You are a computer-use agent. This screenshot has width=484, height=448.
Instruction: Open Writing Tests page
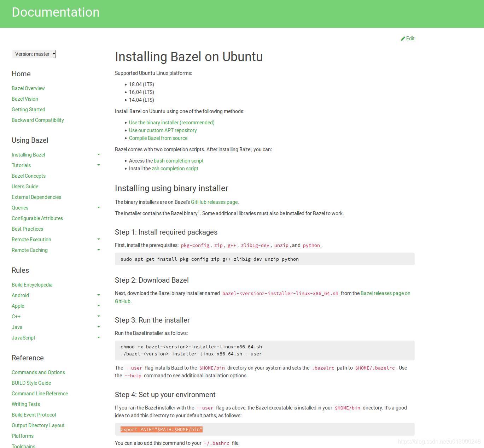(25, 404)
